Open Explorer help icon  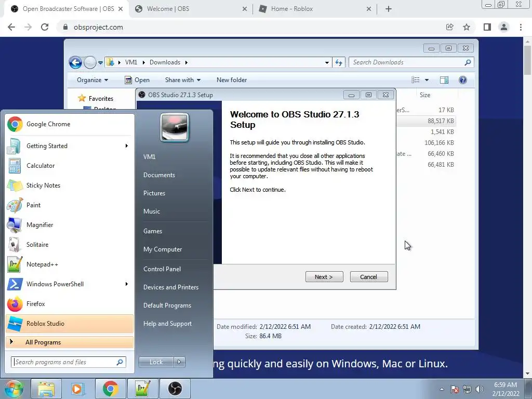[463, 79]
